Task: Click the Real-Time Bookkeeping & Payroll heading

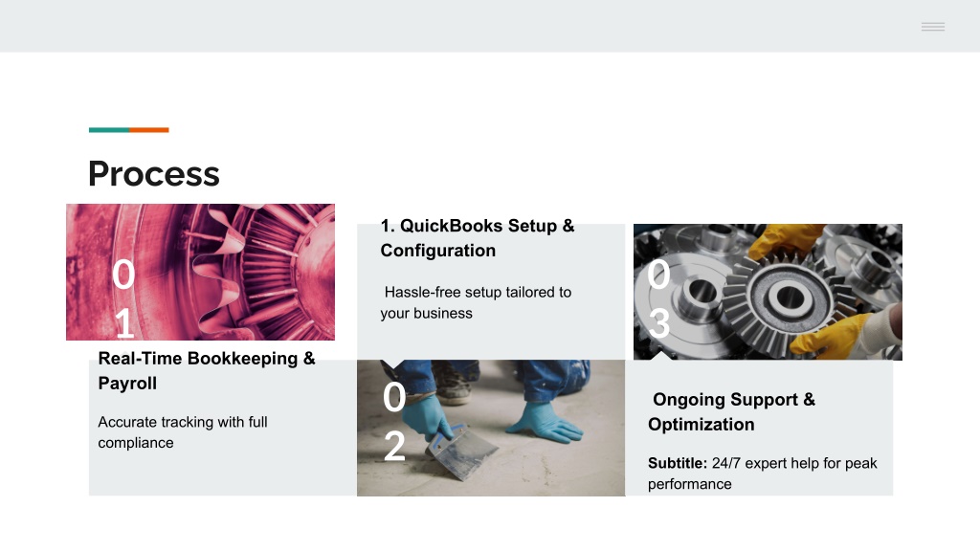Action: (207, 370)
